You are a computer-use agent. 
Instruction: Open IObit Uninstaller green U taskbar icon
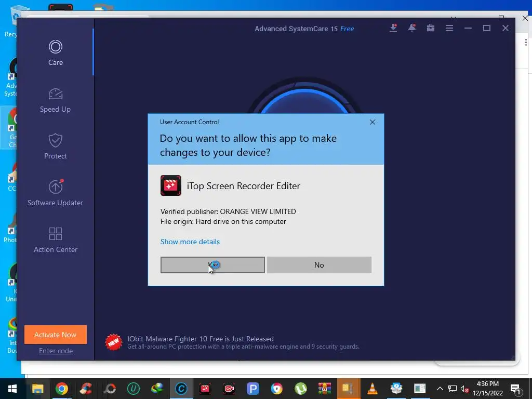coord(134,389)
